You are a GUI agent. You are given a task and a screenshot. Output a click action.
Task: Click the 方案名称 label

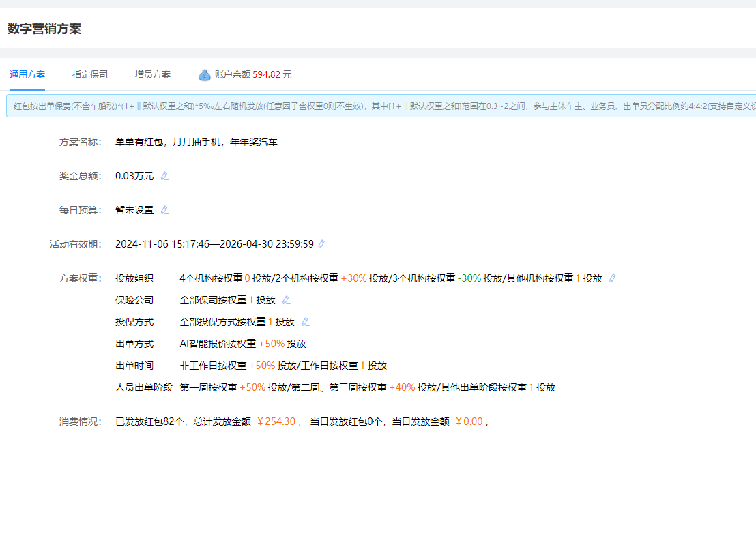click(x=80, y=142)
